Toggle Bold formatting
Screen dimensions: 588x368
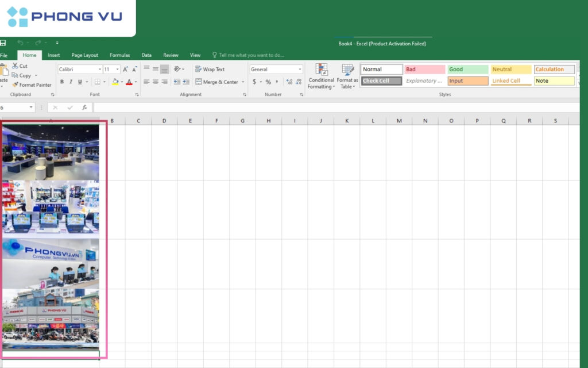[x=62, y=82]
